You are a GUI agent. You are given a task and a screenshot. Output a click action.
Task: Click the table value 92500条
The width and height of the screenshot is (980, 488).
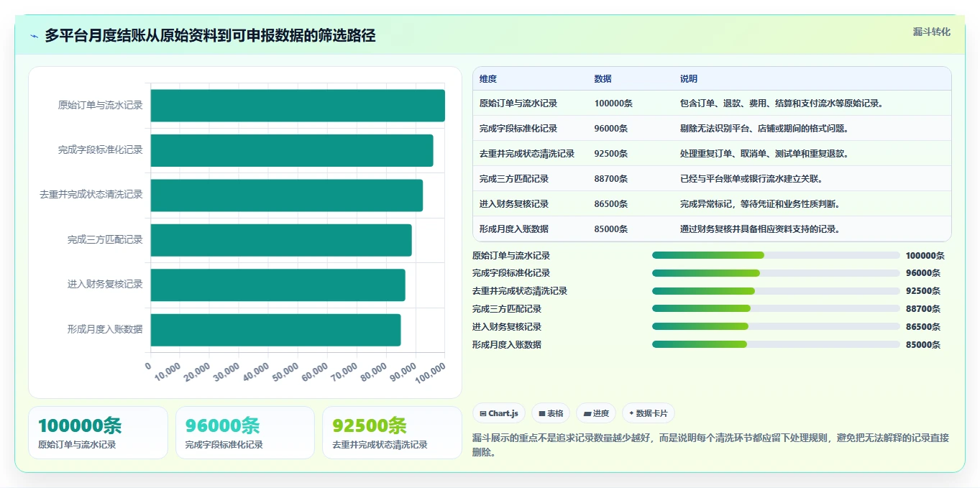click(x=611, y=154)
